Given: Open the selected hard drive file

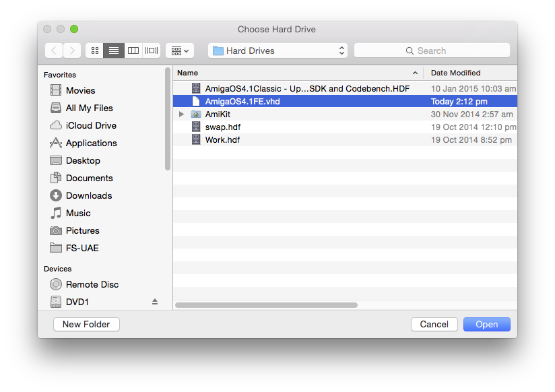Looking at the screenshot, I should [x=487, y=324].
